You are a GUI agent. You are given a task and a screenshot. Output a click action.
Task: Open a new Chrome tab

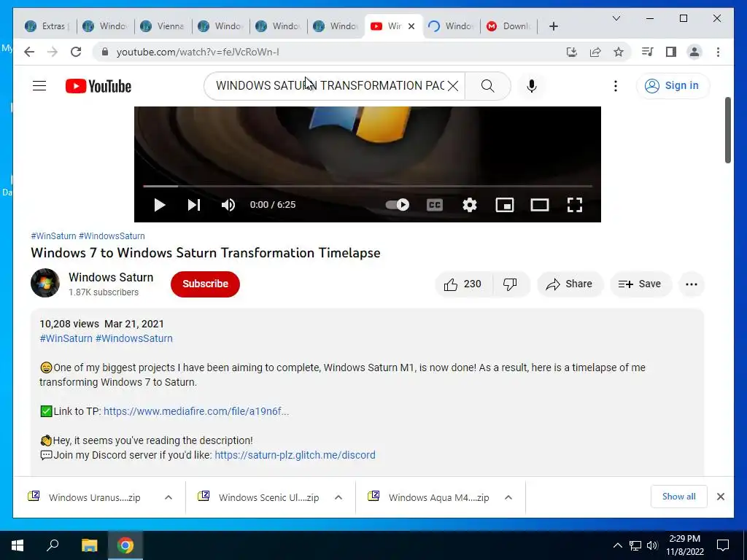point(553,26)
